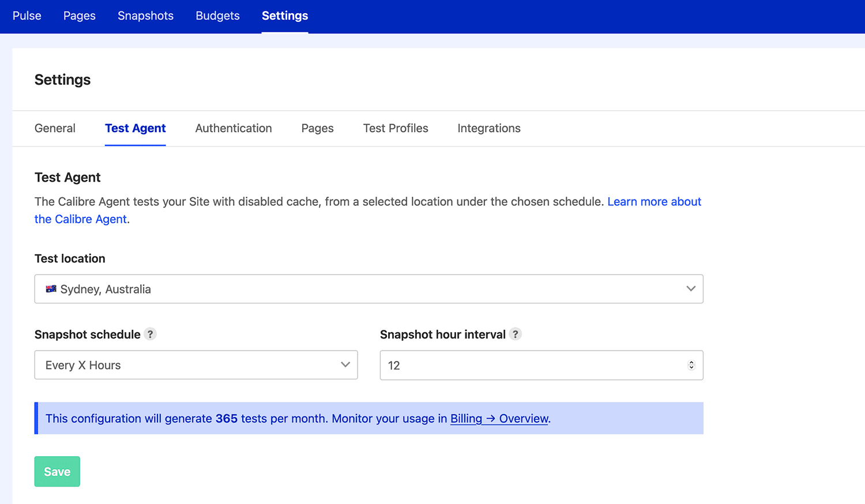Decrease the interval with the down stepper arrow
The height and width of the screenshot is (504, 865).
pyautogui.click(x=691, y=368)
